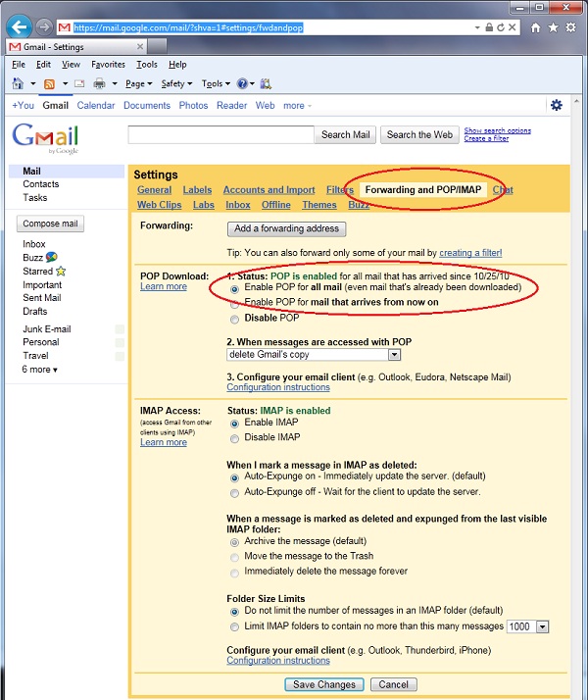
Task: Open the Junk E-mail label
Action: (47, 329)
